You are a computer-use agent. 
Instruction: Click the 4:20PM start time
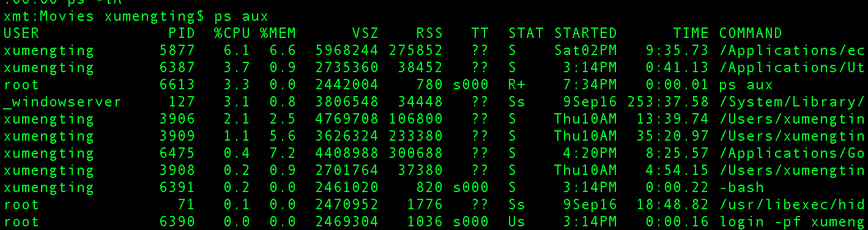590,153
